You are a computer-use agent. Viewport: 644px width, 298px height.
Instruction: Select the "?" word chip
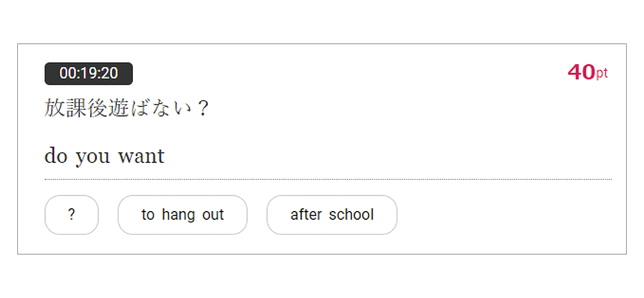pyautogui.click(x=72, y=215)
